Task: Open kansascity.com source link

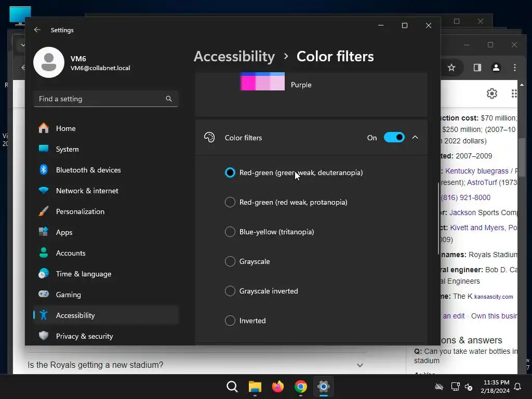Action: [494, 297]
